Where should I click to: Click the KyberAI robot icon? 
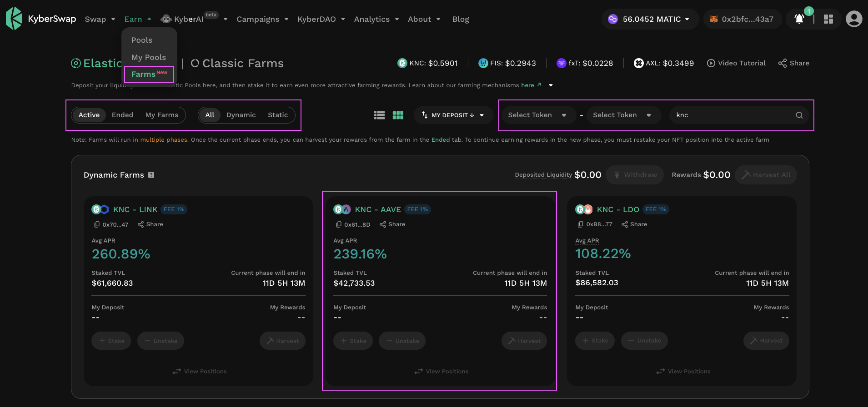click(x=166, y=19)
